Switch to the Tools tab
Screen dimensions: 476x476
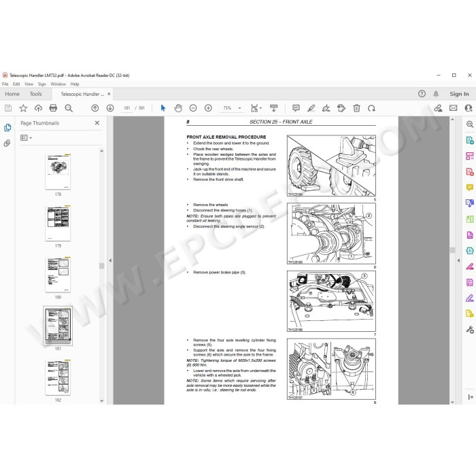pos(35,94)
